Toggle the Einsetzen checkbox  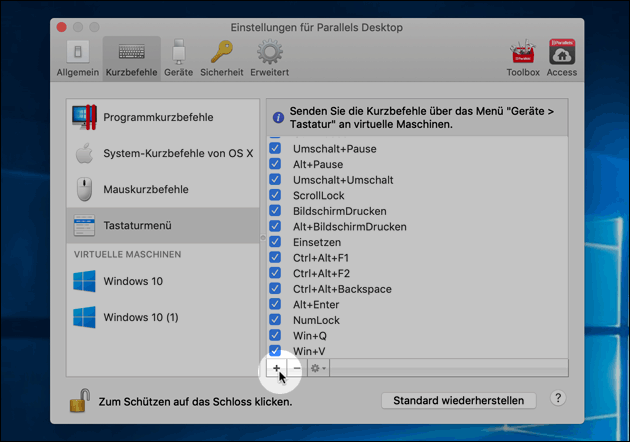275,242
